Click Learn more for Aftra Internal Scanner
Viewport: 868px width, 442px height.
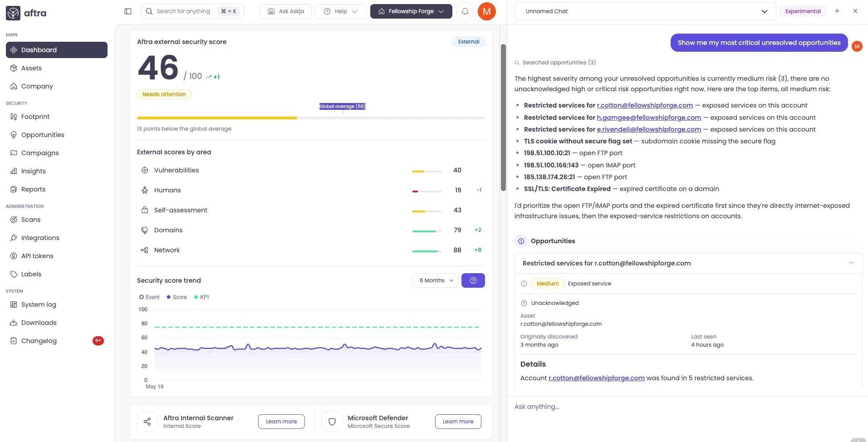[x=281, y=422]
